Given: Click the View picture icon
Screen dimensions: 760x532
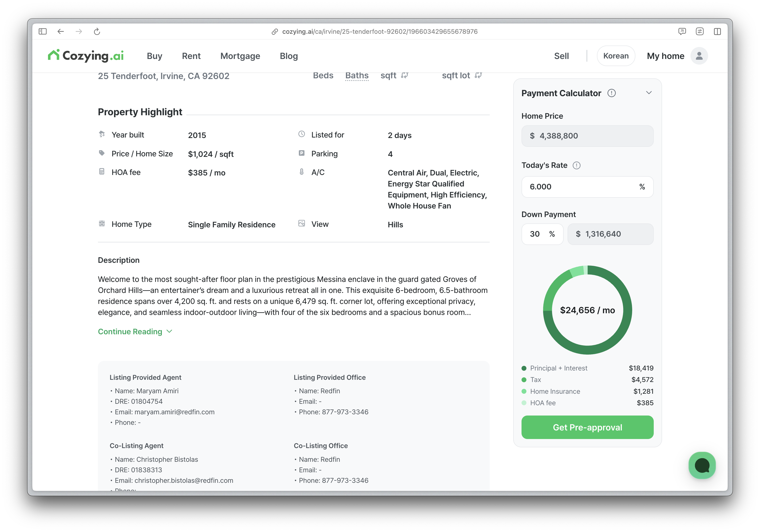Looking at the screenshot, I should (302, 223).
